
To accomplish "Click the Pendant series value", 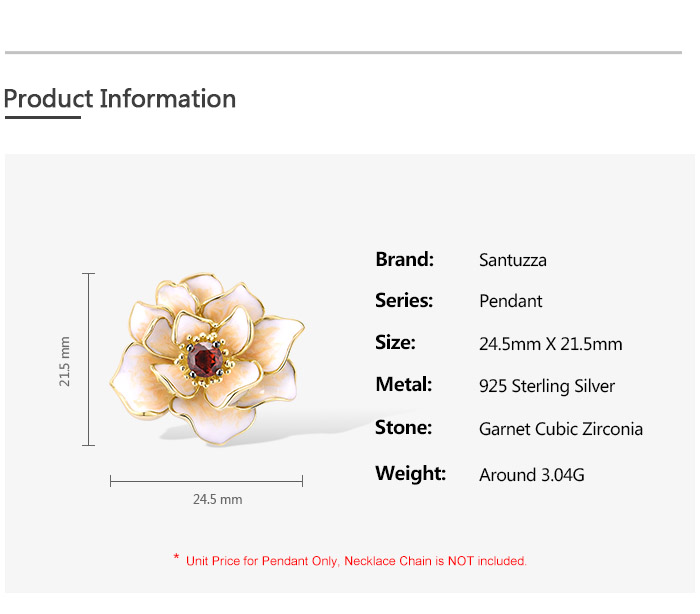I will pyautogui.click(x=510, y=302).
